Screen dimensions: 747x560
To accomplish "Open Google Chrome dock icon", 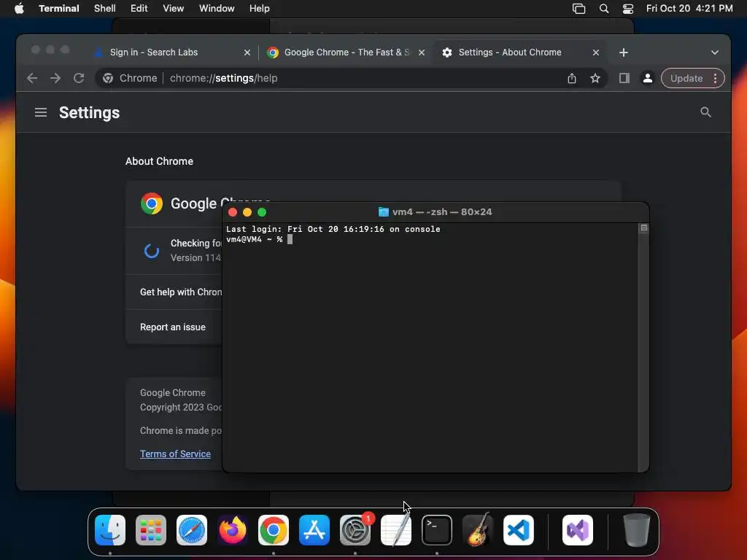I will pyautogui.click(x=274, y=530).
